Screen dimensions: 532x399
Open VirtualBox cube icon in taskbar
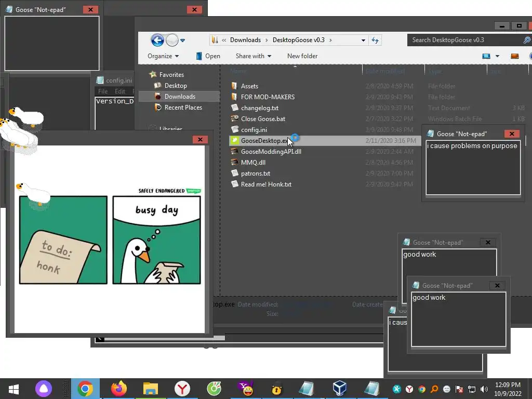click(340, 389)
